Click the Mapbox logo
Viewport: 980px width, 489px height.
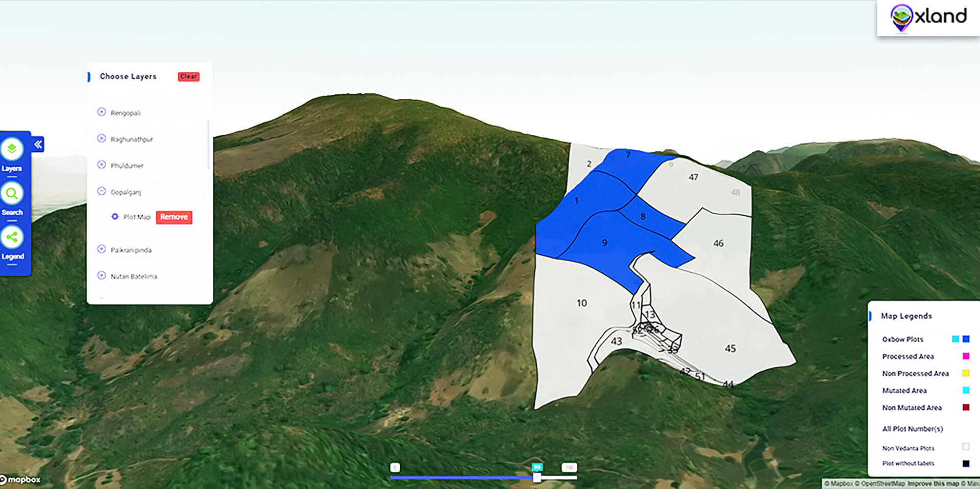point(20,480)
